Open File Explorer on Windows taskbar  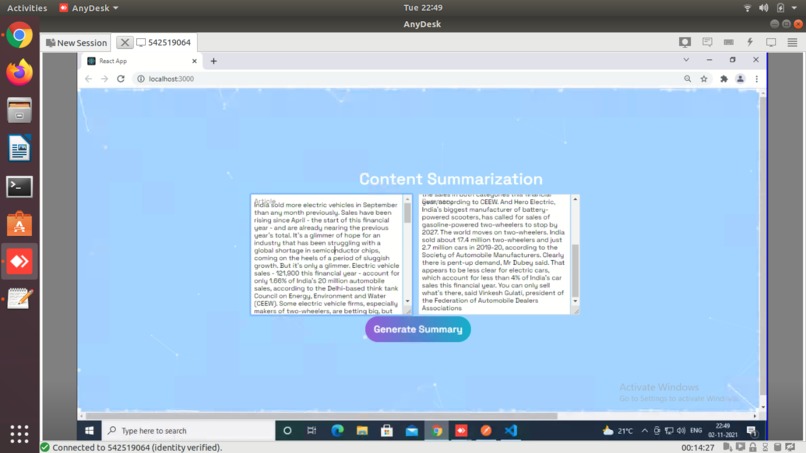[x=362, y=430]
